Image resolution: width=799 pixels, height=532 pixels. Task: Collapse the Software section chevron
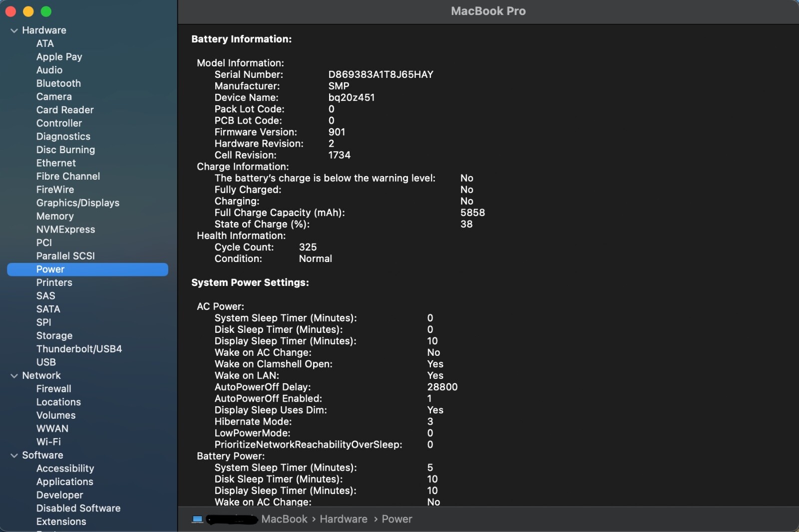click(14, 456)
